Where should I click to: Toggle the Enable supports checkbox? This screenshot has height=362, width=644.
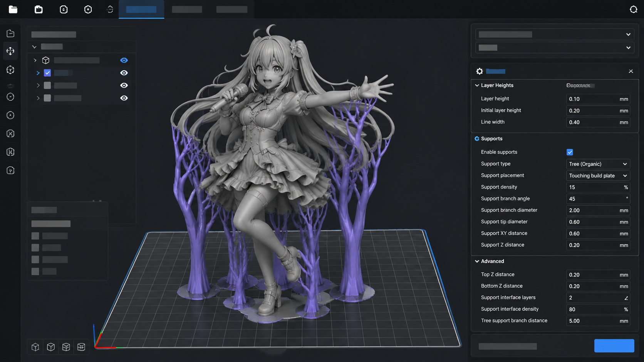click(x=570, y=152)
